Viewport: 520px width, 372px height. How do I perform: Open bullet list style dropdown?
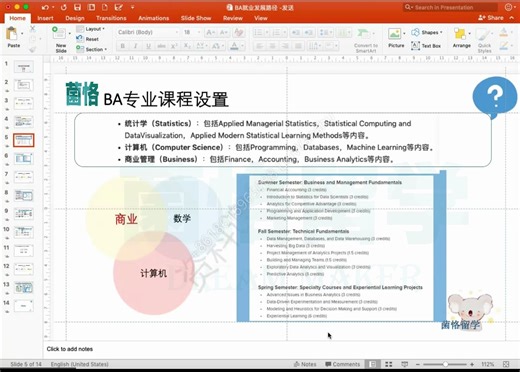point(267,33)
